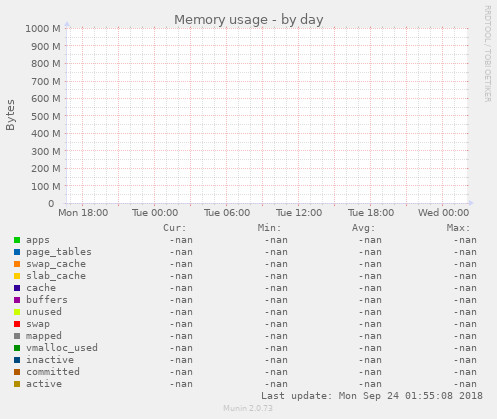
Task: Click the Min value for slab_cache
Action: coord(276,276)
